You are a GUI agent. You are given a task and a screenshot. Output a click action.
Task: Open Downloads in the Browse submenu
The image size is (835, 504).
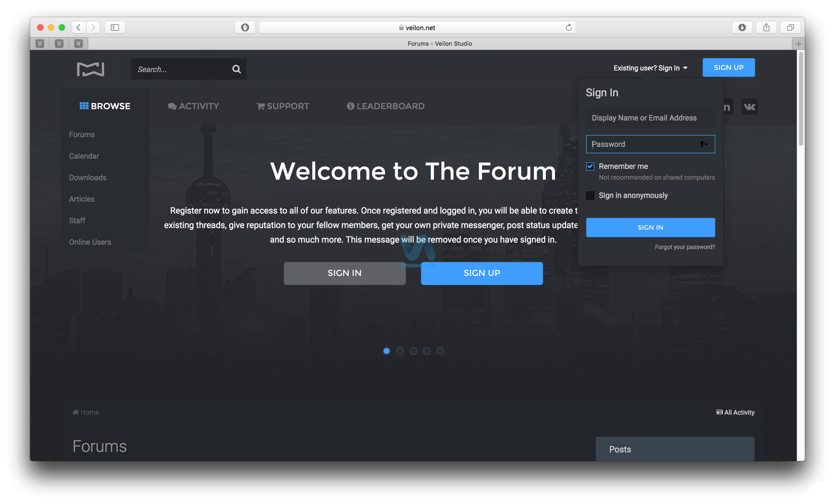pyautogui.click(x=88, y=178)
